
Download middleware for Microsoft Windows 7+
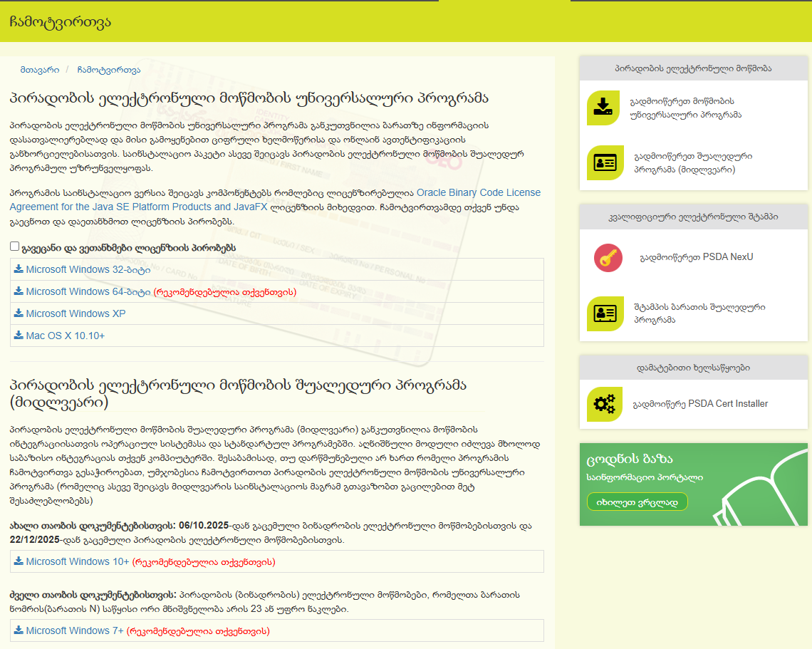(x=74, y=630)
